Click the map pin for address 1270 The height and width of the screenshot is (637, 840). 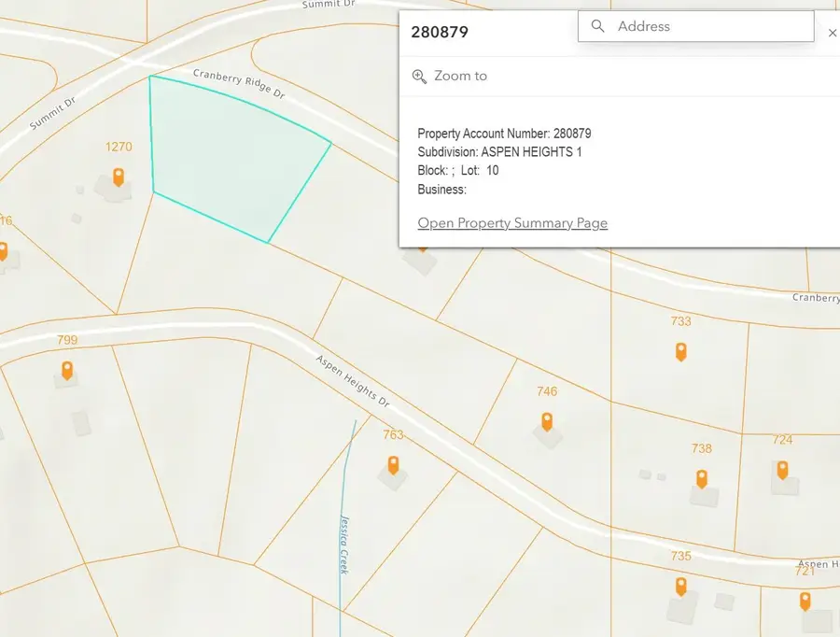(119, 177)
